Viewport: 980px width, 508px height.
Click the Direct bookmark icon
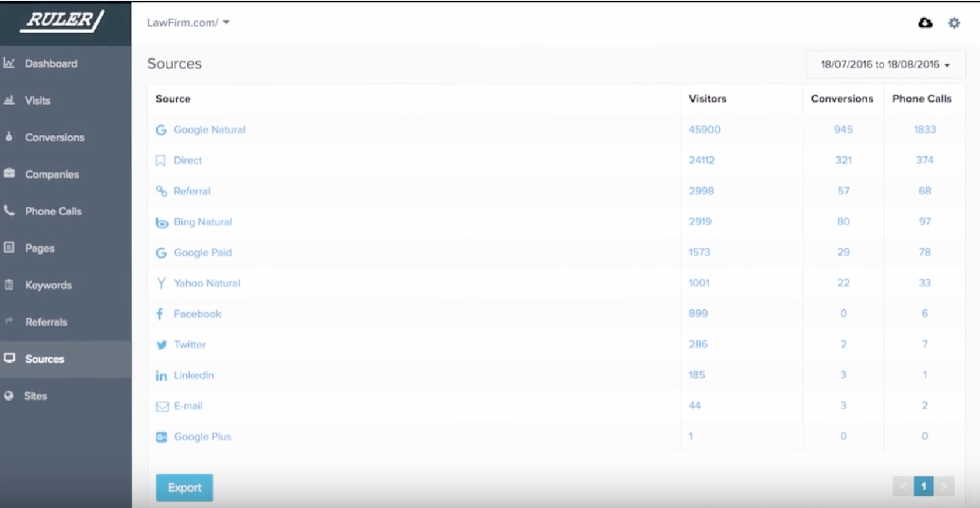[160, 161]
